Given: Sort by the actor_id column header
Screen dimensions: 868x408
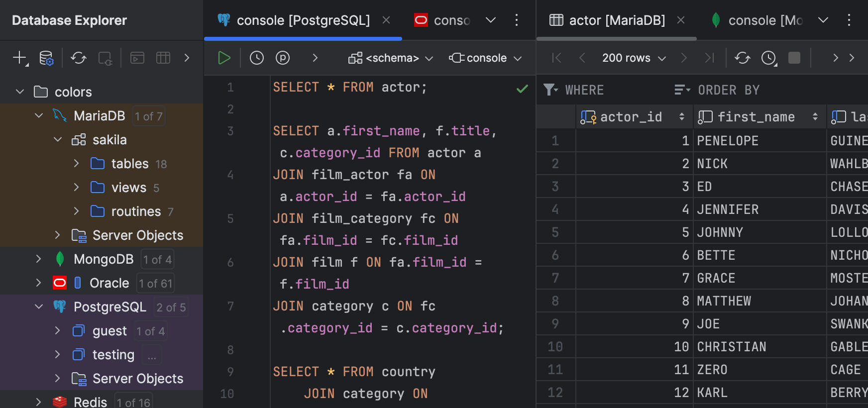Looking at the screenshot, I should (x=631, y=117).
